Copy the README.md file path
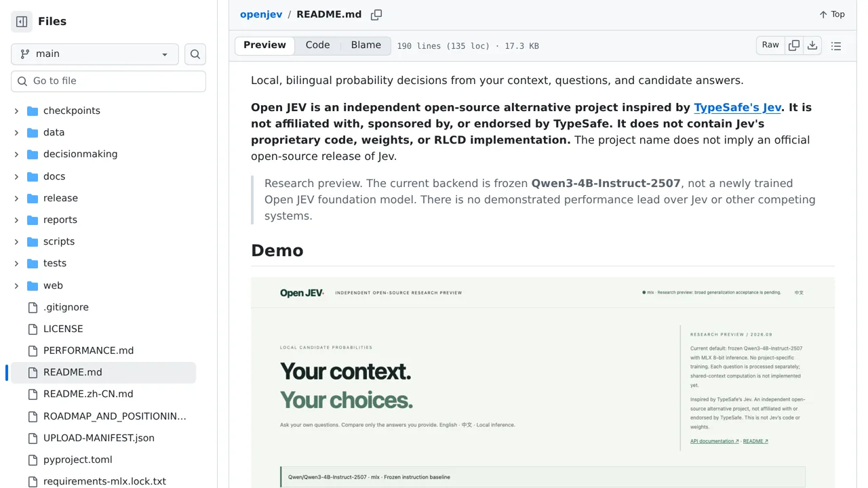Viewport: 868px width, 488px height. [x=376, y=14]
